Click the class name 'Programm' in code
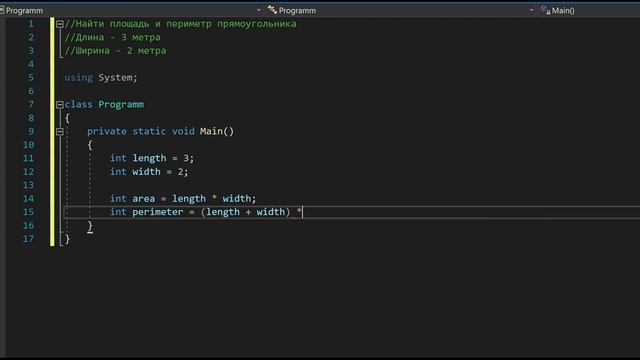The height and width of the screenshot is (360, 640). (x=121, y=104)
